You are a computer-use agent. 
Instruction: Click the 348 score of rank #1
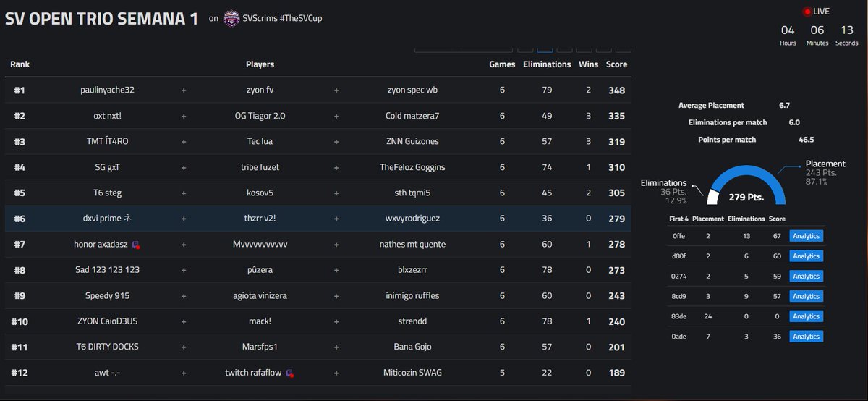point(616,90)
